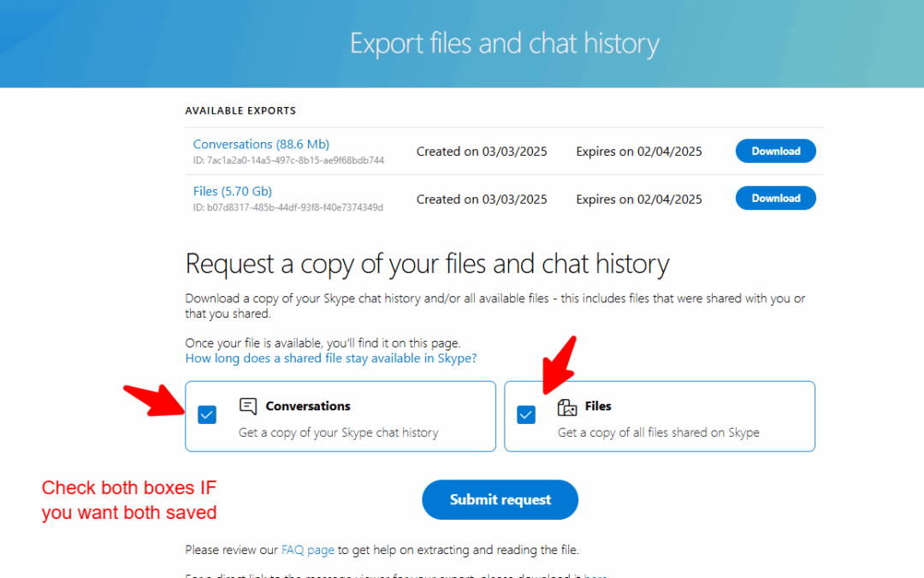Click the 'Export files and chat history' title
Image resolution: width=924 pixels, height=578 pixels.
[x=505, y=44]
